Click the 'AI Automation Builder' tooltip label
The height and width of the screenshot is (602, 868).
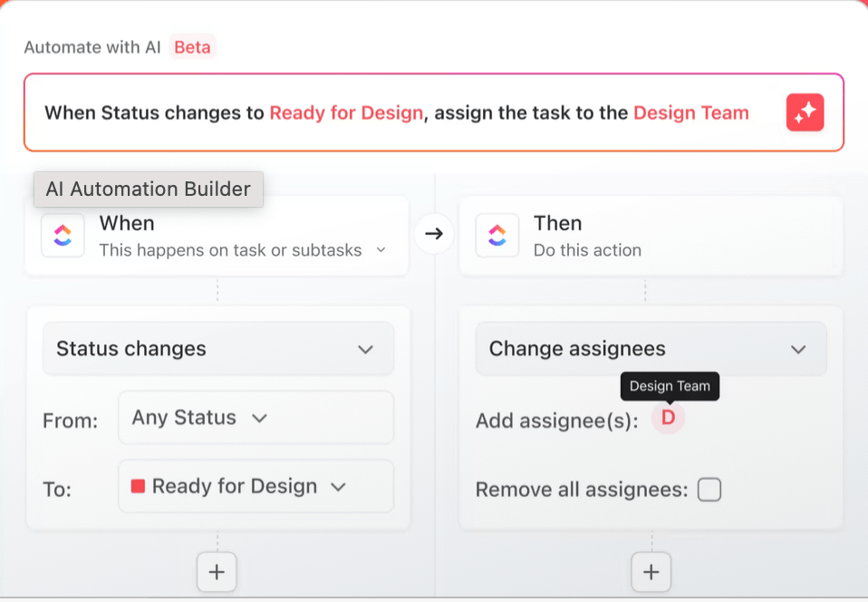149,189
